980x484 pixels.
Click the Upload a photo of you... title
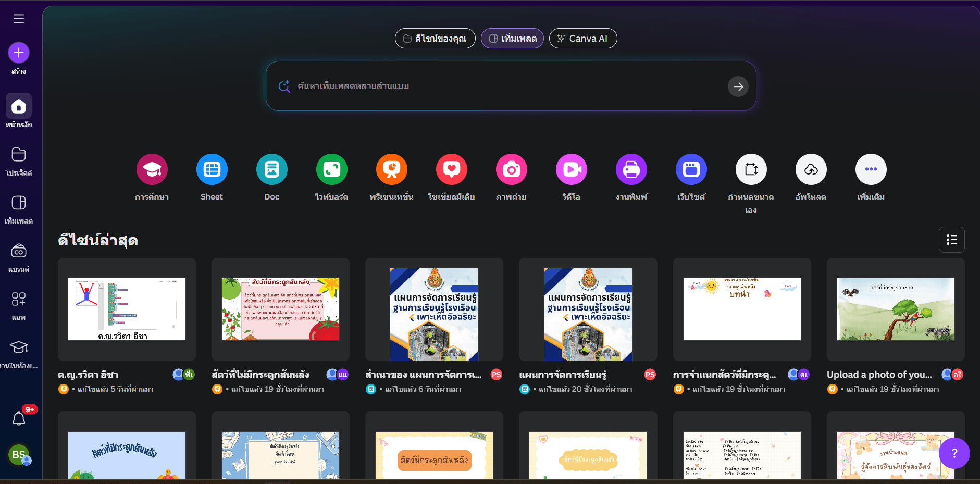(x=879, y=375)
